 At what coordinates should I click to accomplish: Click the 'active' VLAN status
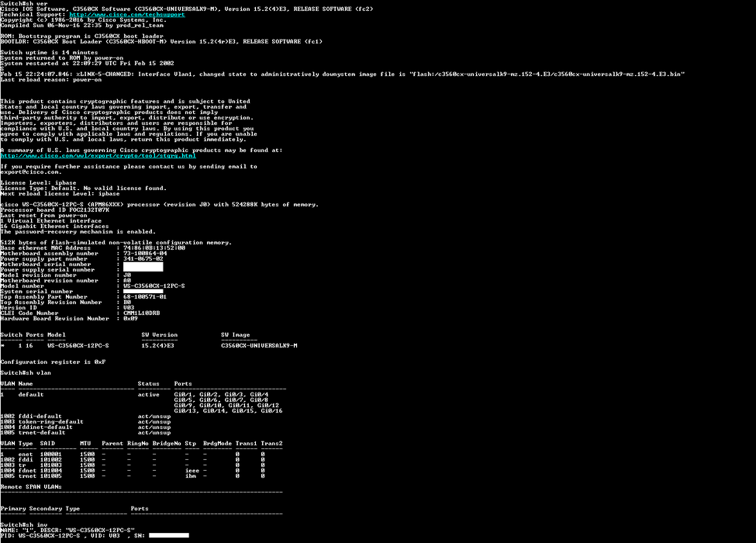pyautogui.click(x=149, y=395)
